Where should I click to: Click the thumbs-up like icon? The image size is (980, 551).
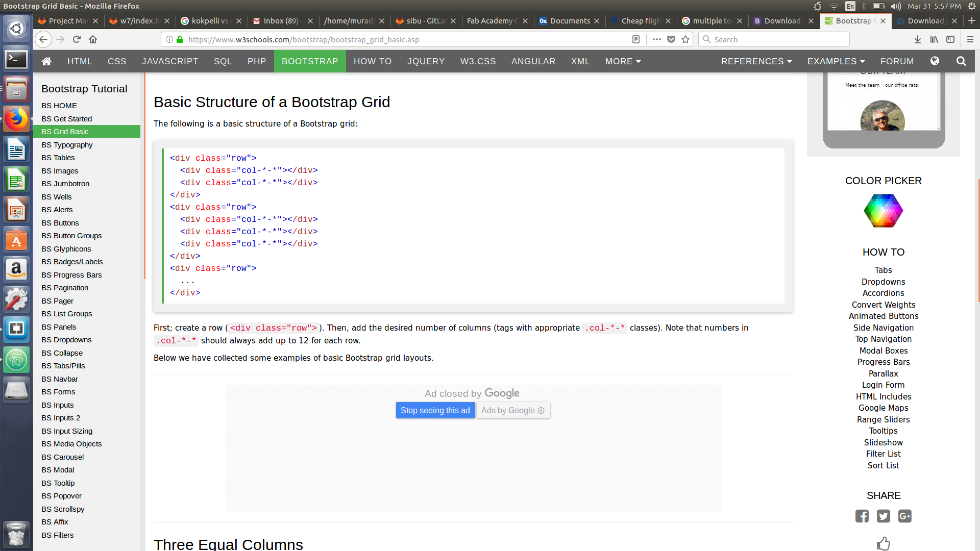click(884, 543)
